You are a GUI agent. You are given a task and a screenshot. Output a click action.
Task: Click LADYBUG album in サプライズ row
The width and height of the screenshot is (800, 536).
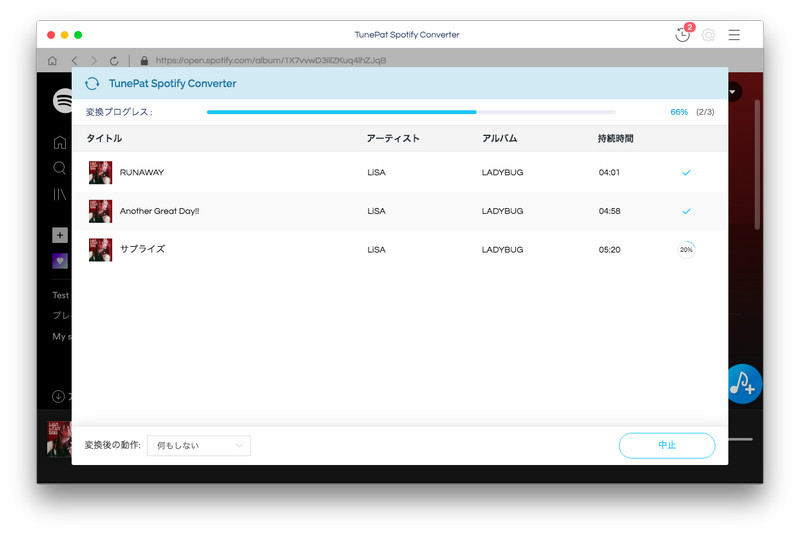(x=503, y=250)
